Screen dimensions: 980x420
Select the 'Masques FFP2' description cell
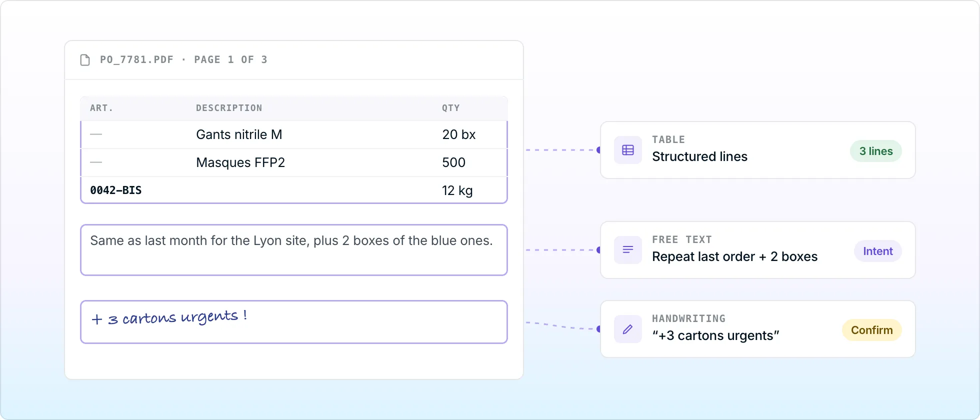pyautogui.click(x=240, y=162)
